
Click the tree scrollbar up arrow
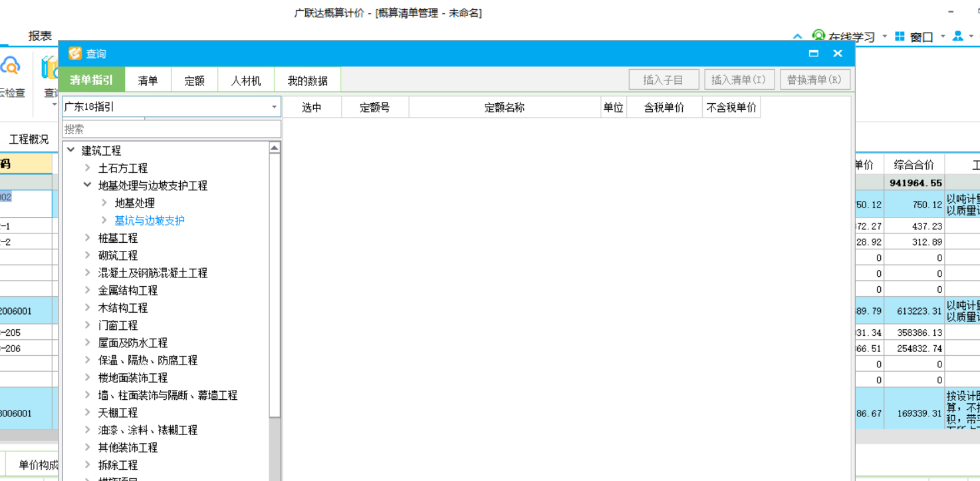click(x=275, y=148)
